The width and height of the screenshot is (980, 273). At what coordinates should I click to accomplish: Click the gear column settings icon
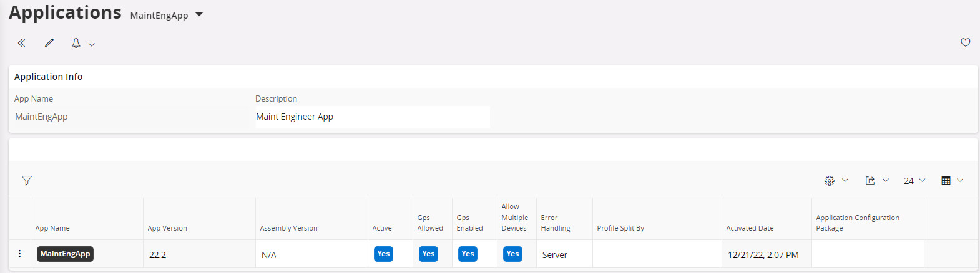[x=829, y=181]
